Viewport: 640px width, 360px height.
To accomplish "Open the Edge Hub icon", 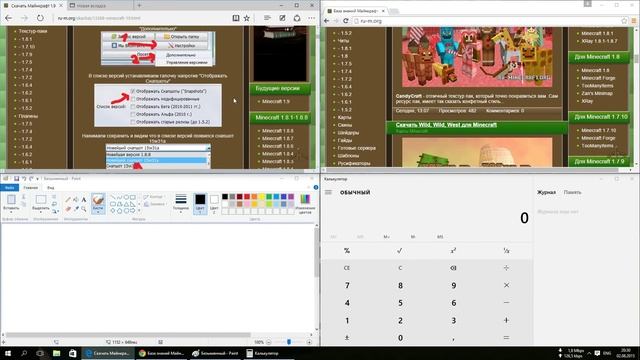I will (267, 18).
